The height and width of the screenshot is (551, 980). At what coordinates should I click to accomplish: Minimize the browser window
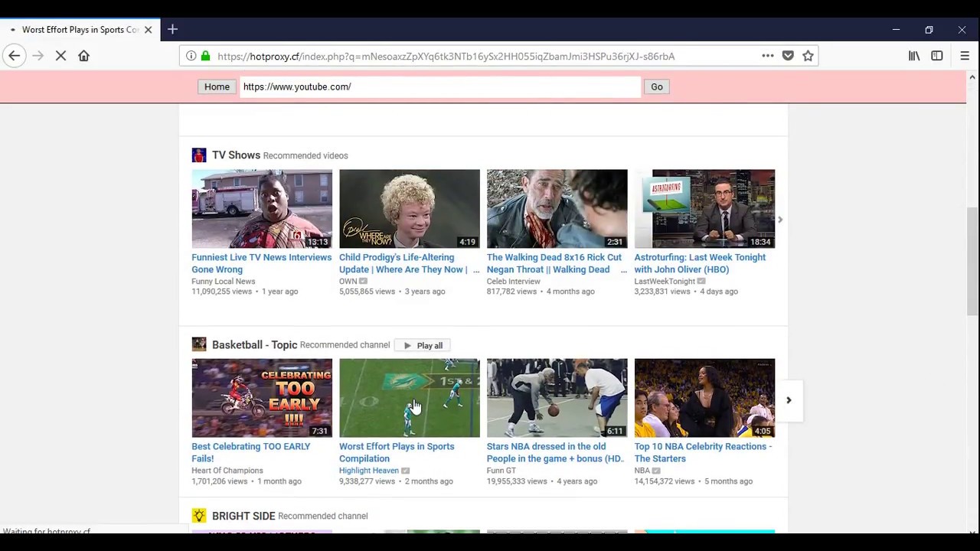coord(896,30)
